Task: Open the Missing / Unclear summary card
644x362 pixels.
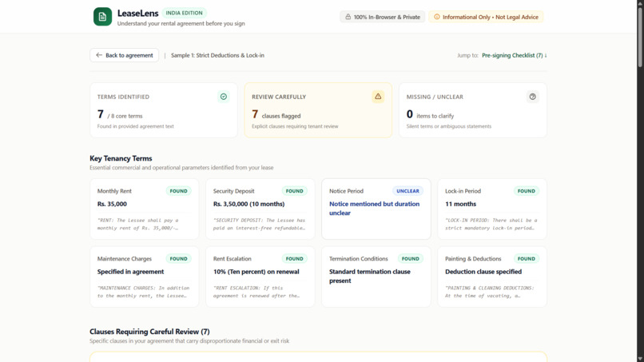Action: pos(473,110)
